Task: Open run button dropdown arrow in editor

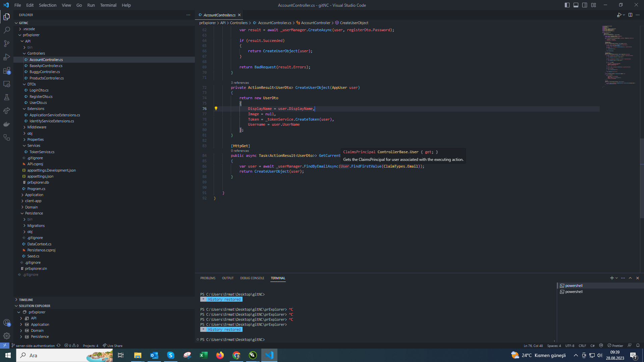Action: pyautogui.click(x=624, y=15)
